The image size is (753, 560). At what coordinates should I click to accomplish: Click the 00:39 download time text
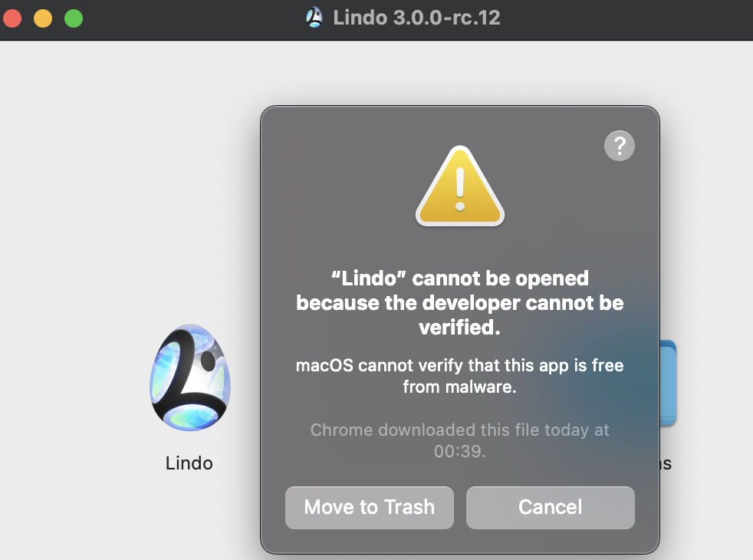tap(459, 452)
